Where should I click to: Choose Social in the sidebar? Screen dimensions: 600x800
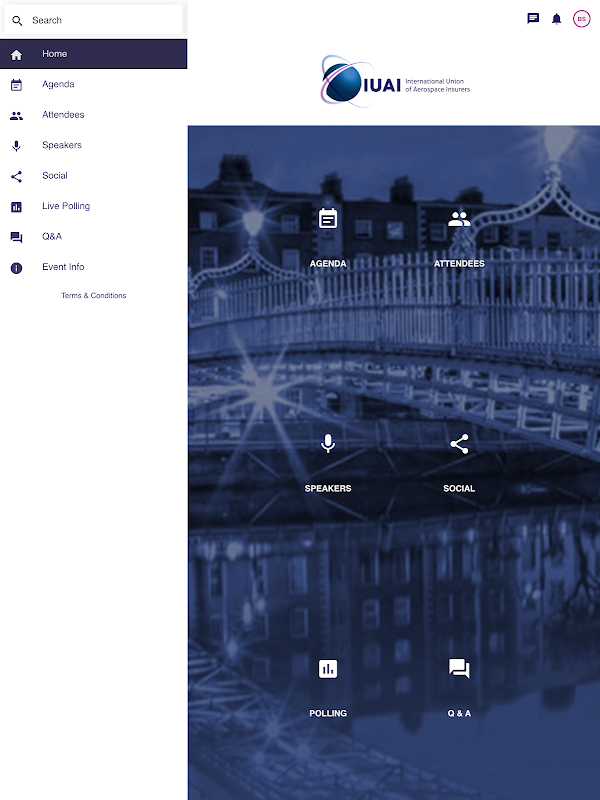93,176
